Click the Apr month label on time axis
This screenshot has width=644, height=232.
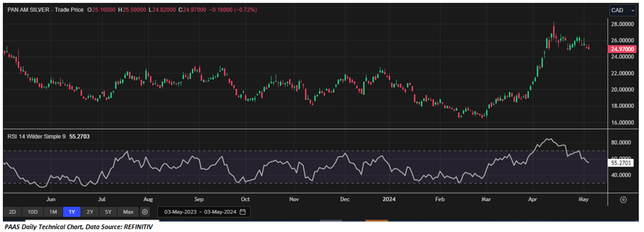point(532,200)
